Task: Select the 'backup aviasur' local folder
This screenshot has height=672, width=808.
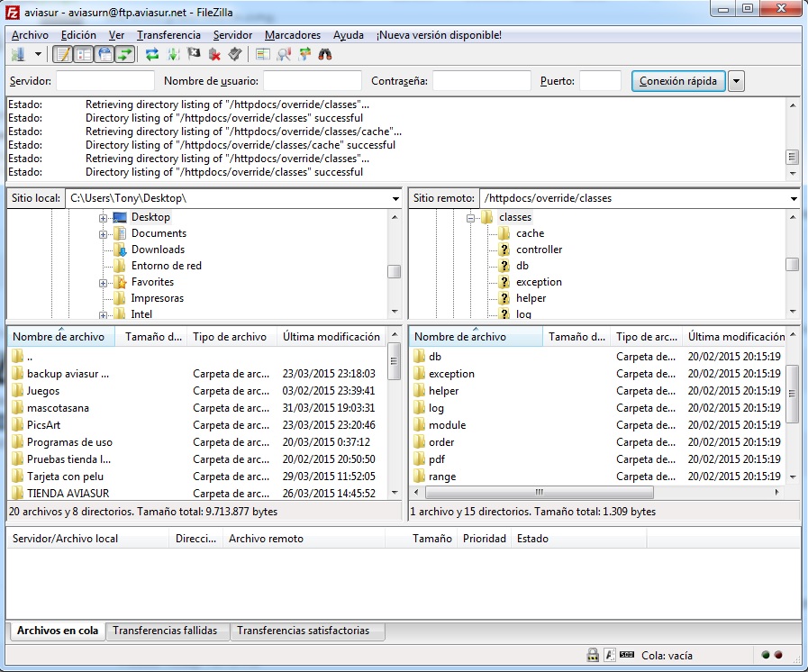Action: [197, 374]
